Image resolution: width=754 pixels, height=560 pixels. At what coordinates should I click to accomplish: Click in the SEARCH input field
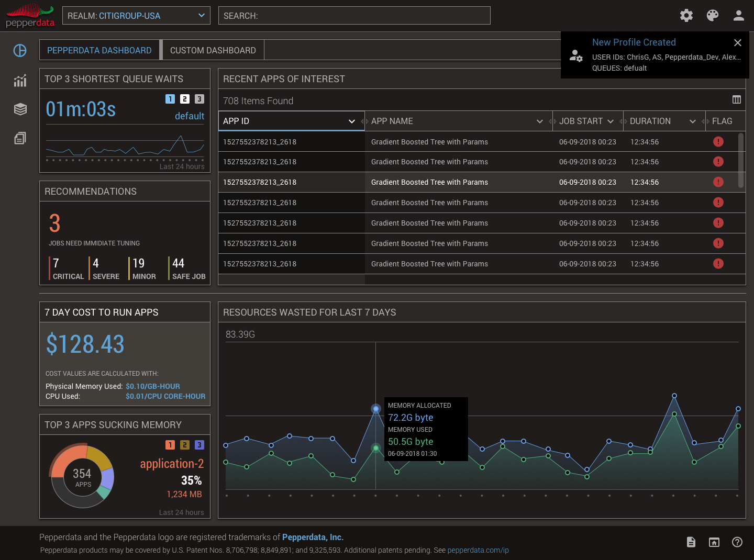click(x=354, y=16)
